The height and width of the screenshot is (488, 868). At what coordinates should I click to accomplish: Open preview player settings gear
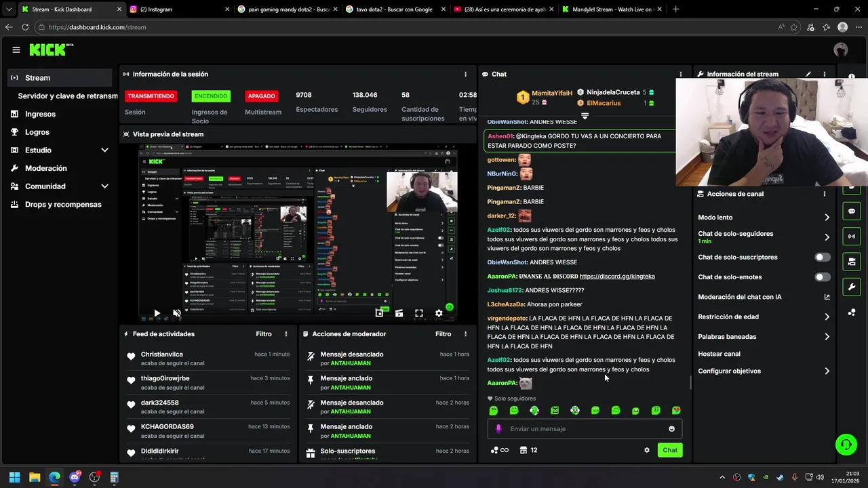[439, 313]
